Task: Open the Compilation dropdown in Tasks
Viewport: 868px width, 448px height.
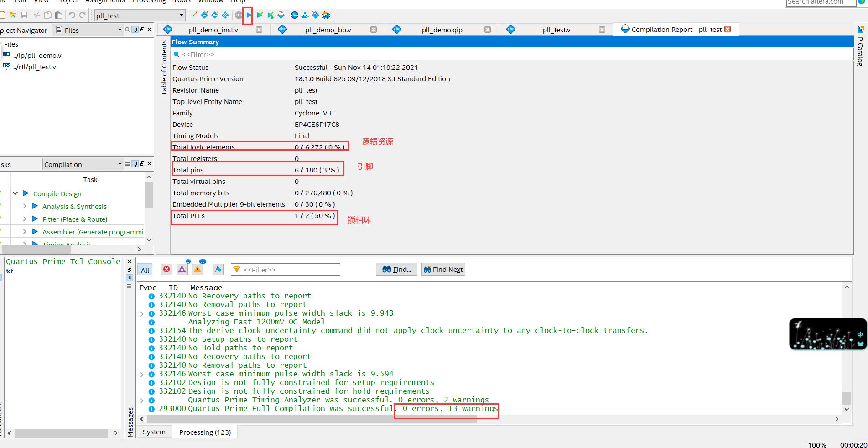Action: (x=83, y=164)
